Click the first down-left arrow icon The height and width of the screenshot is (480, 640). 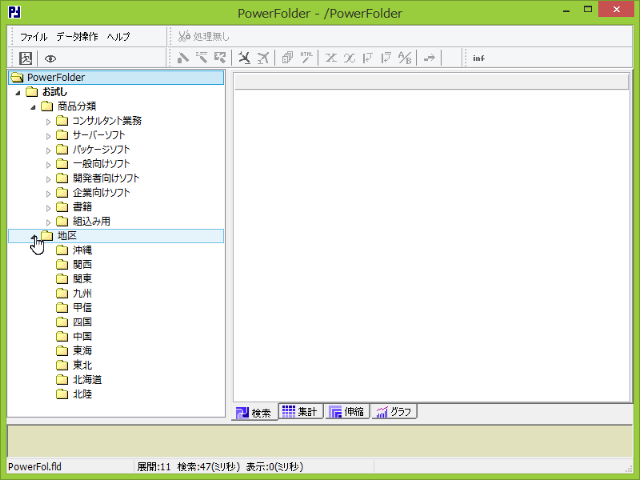coord(367,58)
